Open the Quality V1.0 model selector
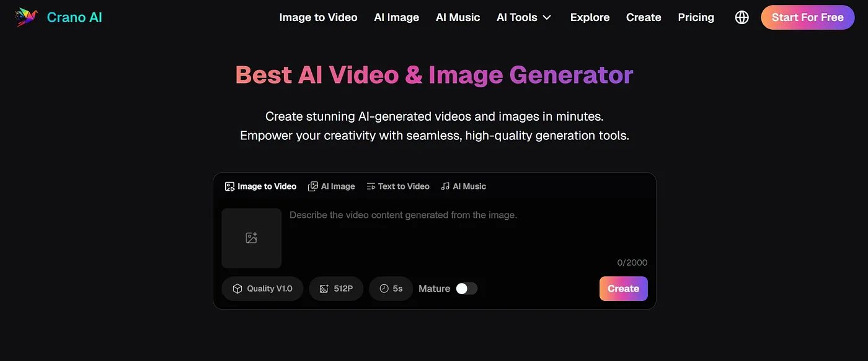868x361 pixels. click(262, 289)
